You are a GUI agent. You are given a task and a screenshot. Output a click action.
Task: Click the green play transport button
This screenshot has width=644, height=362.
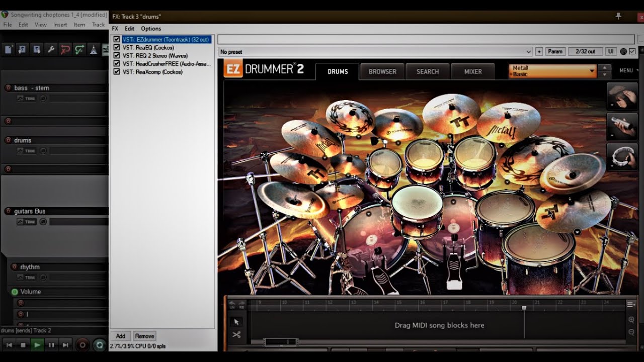coord(37,345)
